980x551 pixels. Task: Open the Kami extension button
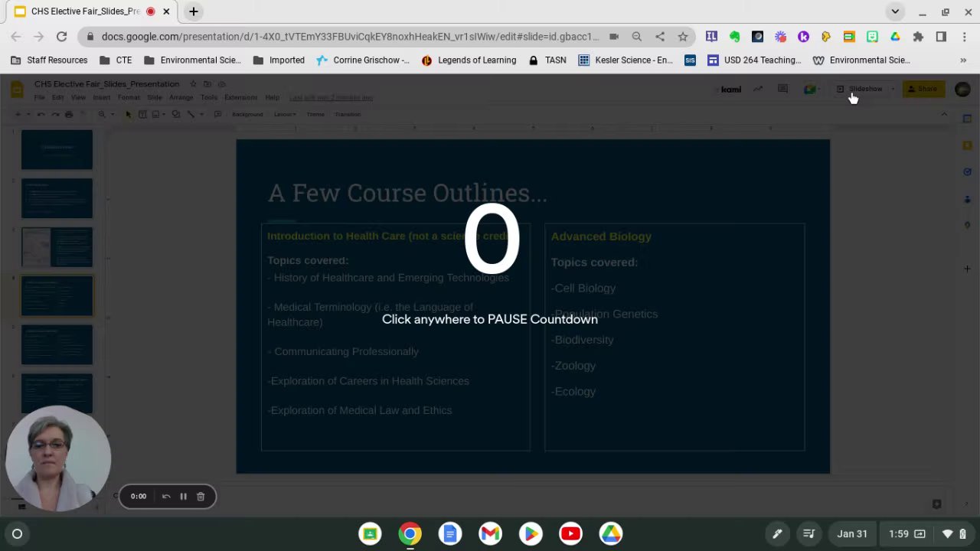tap(730, 90)
